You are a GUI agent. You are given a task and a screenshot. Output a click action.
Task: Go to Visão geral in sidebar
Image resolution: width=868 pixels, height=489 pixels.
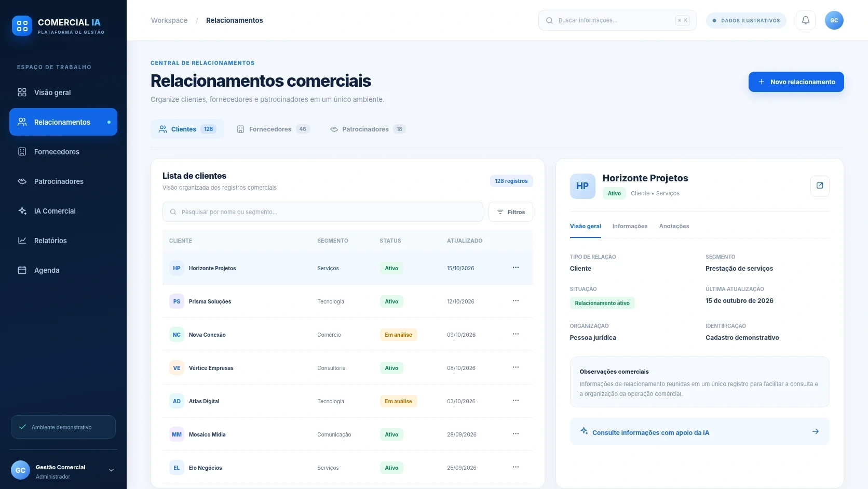point(63,92)
